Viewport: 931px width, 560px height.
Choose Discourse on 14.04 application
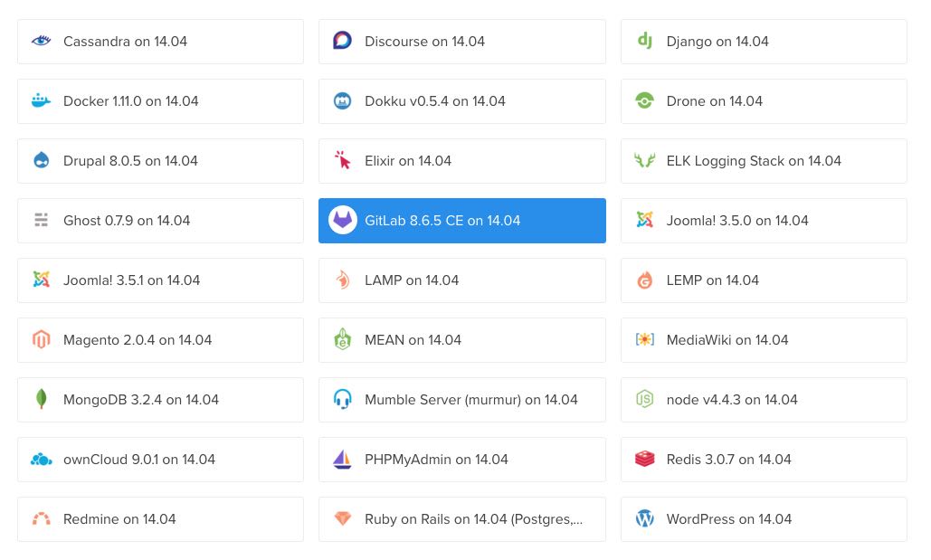coord(462,42)
